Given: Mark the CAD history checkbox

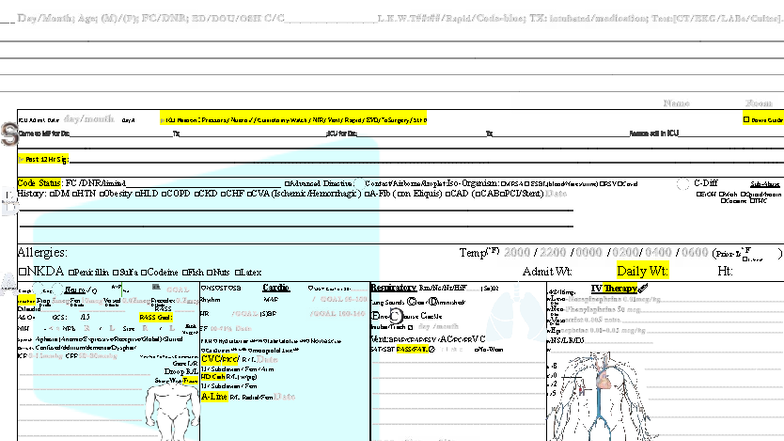Looking at the screenshot, I should pyautogui.click(x=448, y=194).
